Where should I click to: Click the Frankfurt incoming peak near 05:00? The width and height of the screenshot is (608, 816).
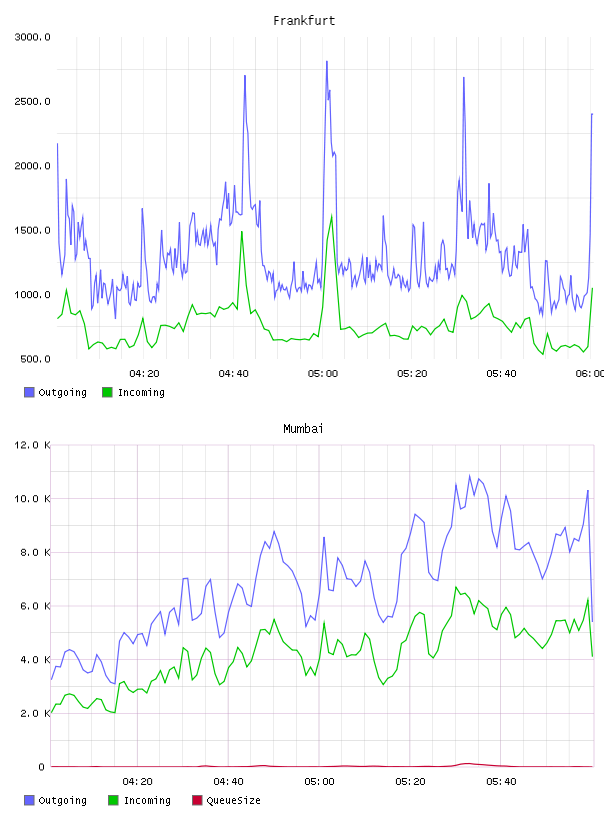tap(332, 216)
